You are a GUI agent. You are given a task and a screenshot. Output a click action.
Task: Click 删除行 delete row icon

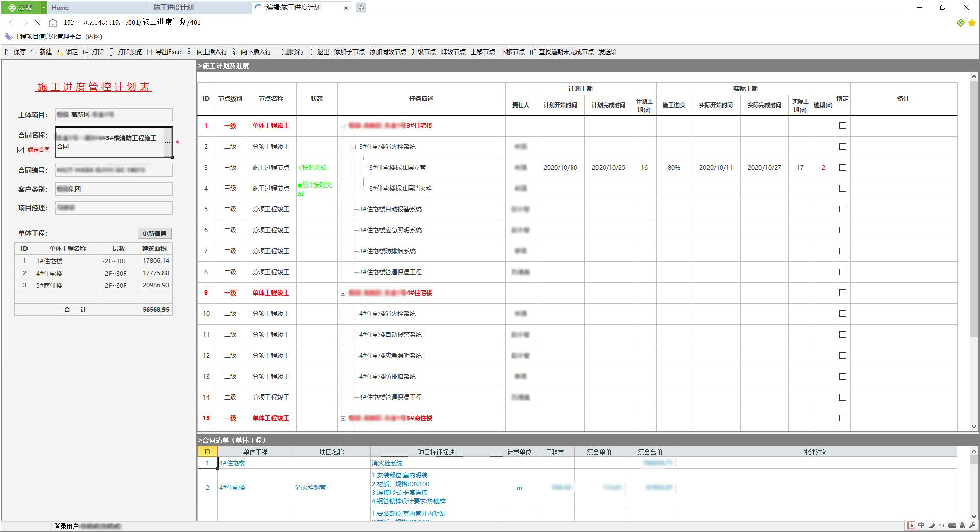tap(280, 52)
